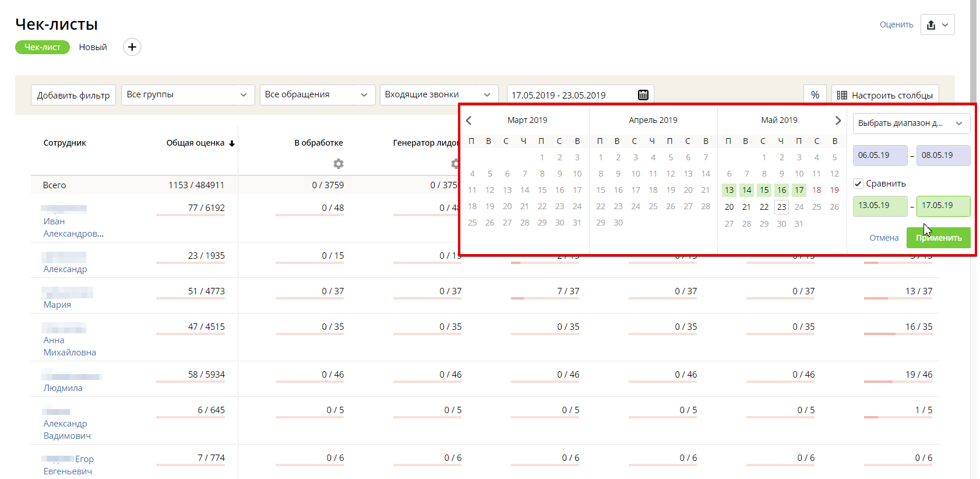Select May 23 in the calendar

coord(781,207)
